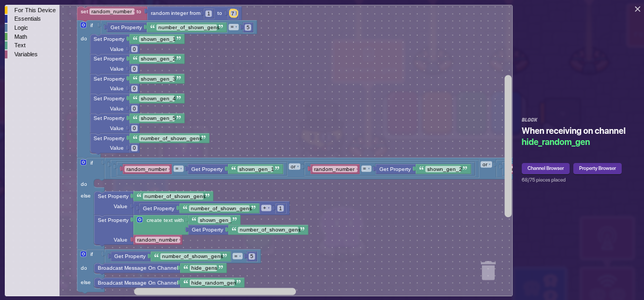
Task: Open the '=' dropdown in the bottom if block
Action: pos(238,256)
